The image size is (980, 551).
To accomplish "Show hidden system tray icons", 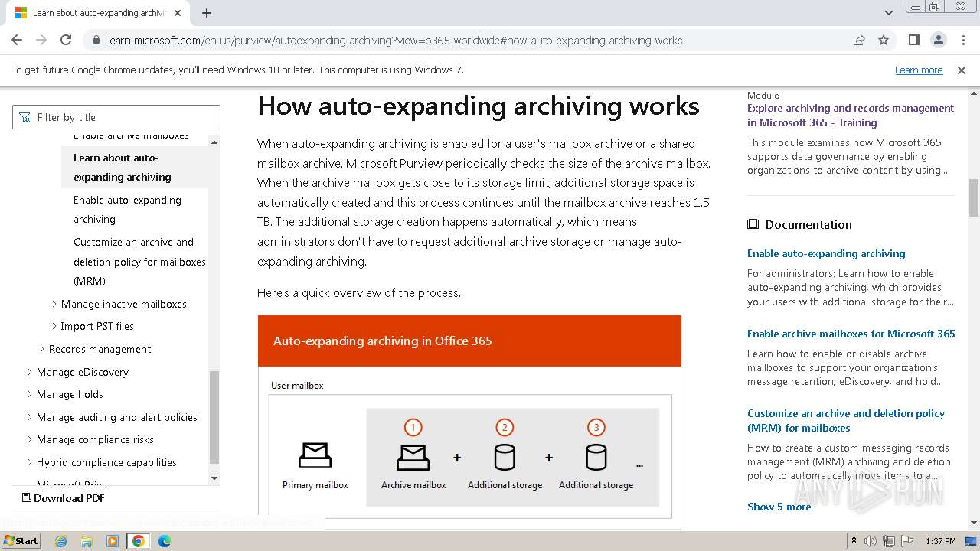I will pyautogui.click(x=854, y=541).
